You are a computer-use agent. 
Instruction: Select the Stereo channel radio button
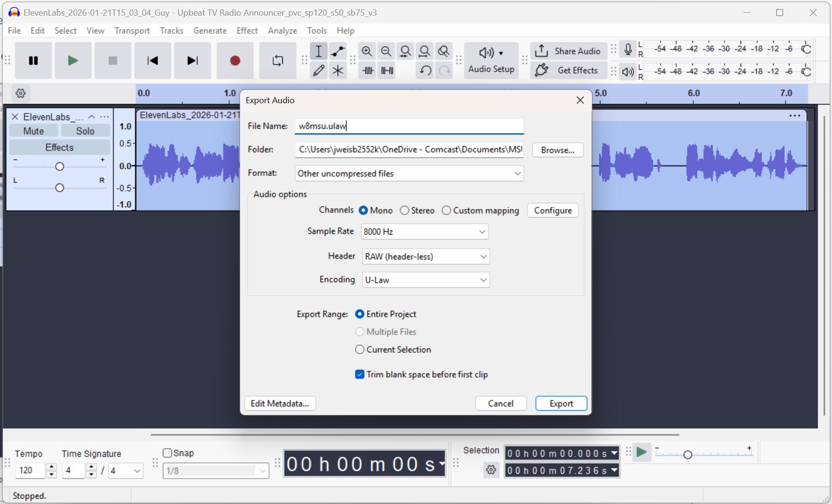(x=404, y=211)
